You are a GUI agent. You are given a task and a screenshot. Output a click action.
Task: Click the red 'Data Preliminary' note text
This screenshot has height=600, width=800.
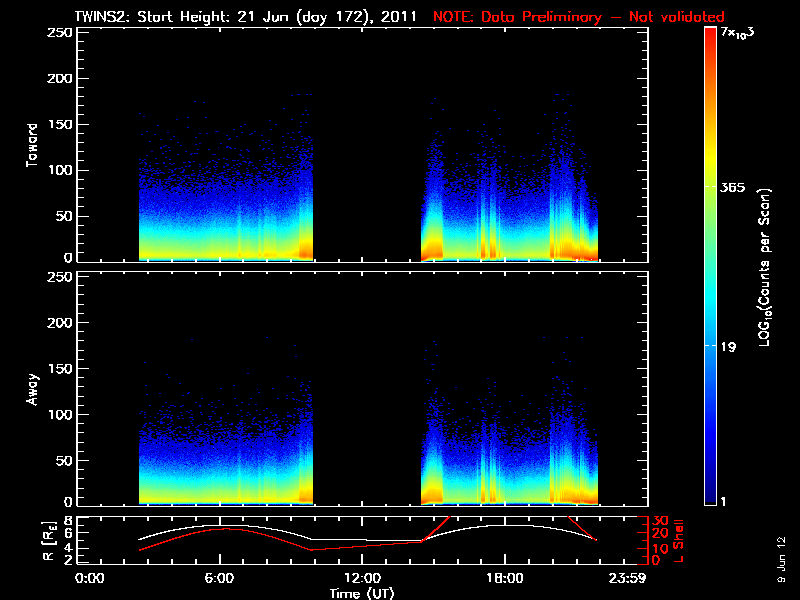[578, 16]
